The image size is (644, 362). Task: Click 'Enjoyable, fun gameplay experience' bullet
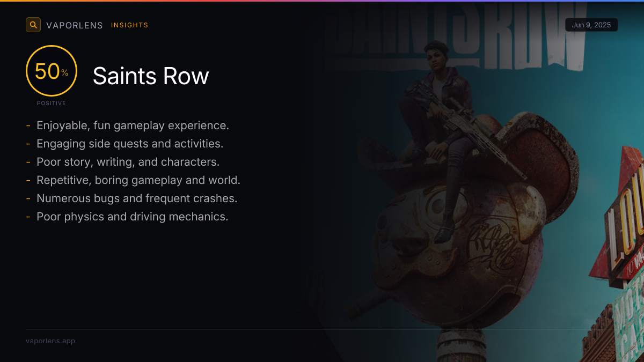[133, 125]
